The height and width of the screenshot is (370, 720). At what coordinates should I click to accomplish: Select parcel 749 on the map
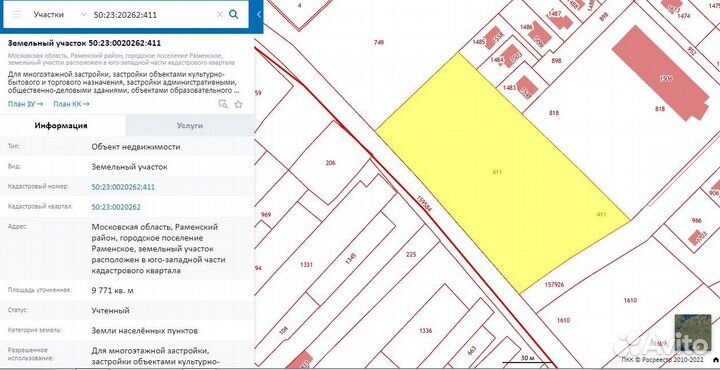(378, 42)
